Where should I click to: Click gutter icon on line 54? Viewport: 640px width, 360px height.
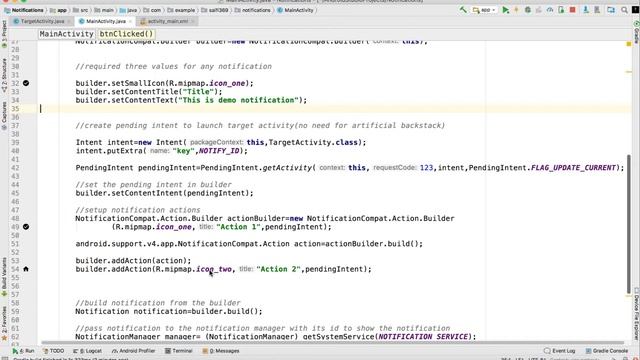click(26, 269)
